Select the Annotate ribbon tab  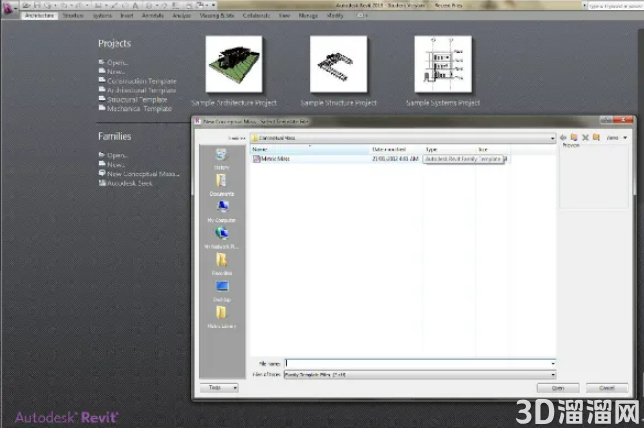(153, 16)
